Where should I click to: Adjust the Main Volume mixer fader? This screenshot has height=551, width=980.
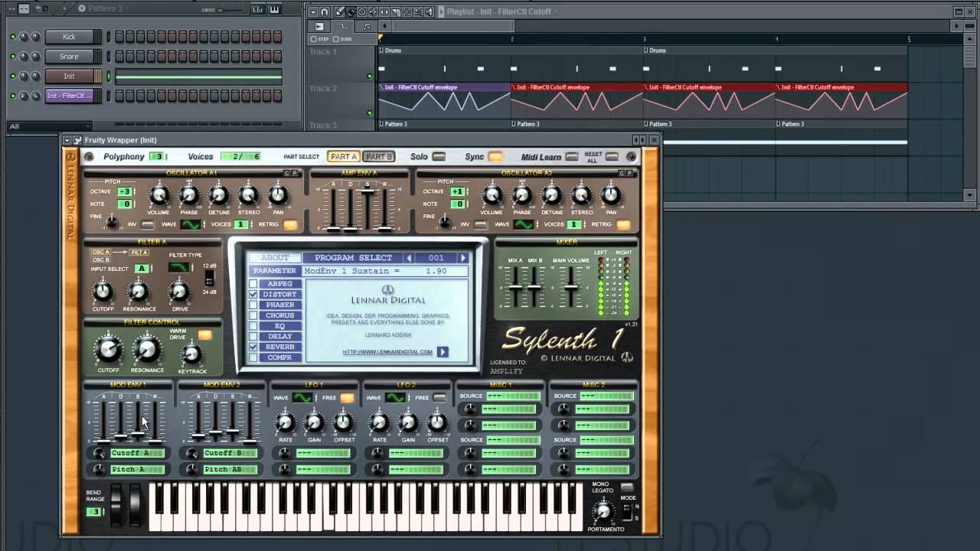(x=570, y=288)
